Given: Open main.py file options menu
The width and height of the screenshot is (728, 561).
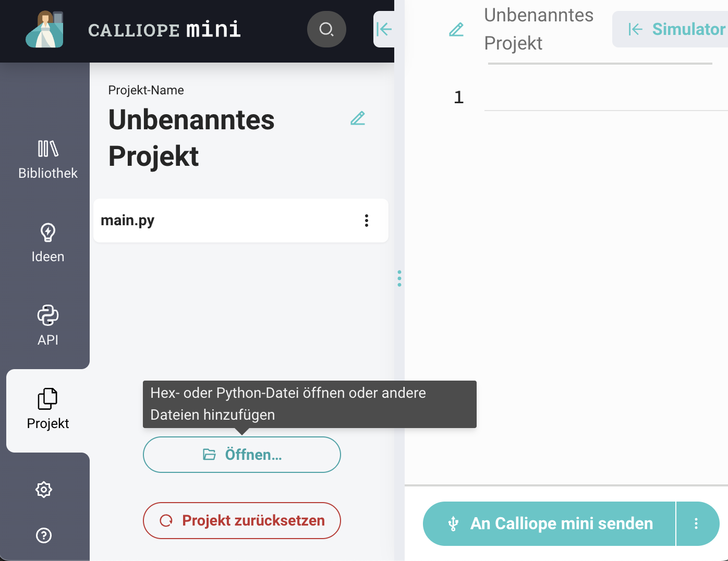Looking at the screenshot, I should pyautogui.click(x=367, y=221).
